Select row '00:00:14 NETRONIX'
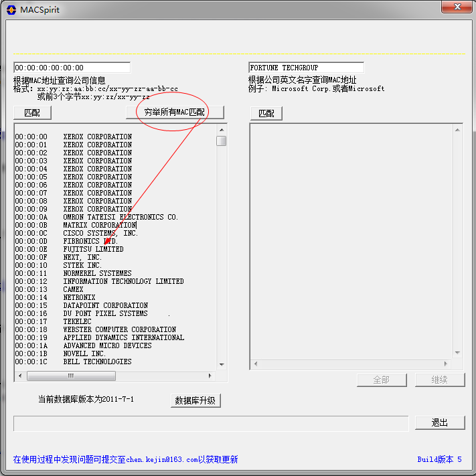Viewport: 476px width, 476px height. click(56, 298)
